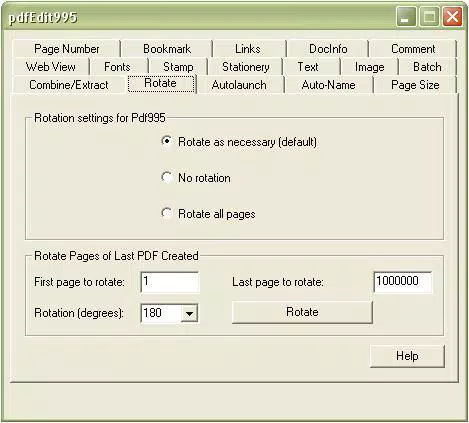This screenshot has width=469, height=423.
Task: Switch to the Bookmark tab
Action: click(x=167, y=49)
